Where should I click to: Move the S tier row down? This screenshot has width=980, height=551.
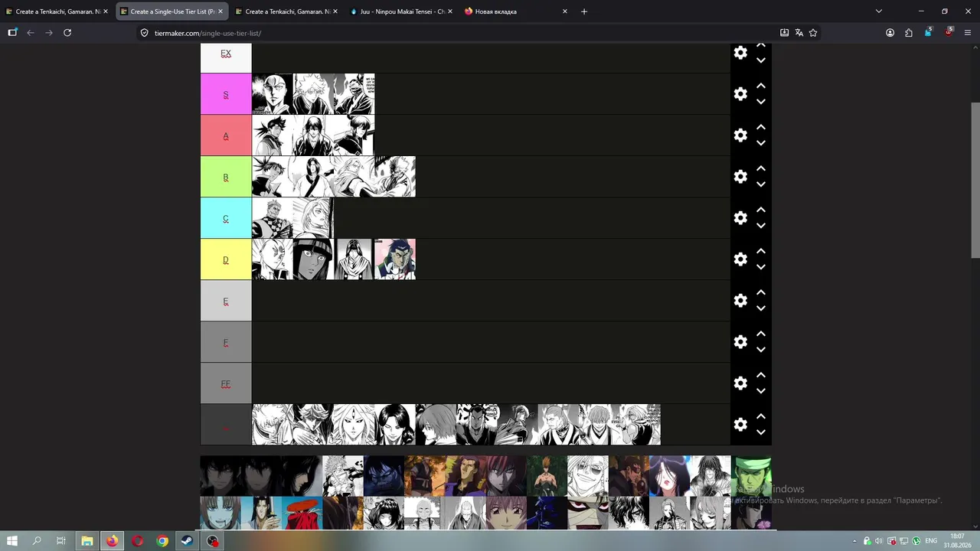pos(761,102)
